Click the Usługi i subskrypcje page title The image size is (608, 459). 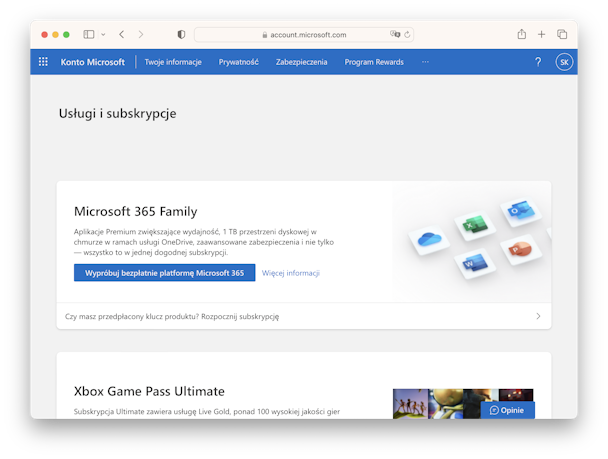point(117,114)
